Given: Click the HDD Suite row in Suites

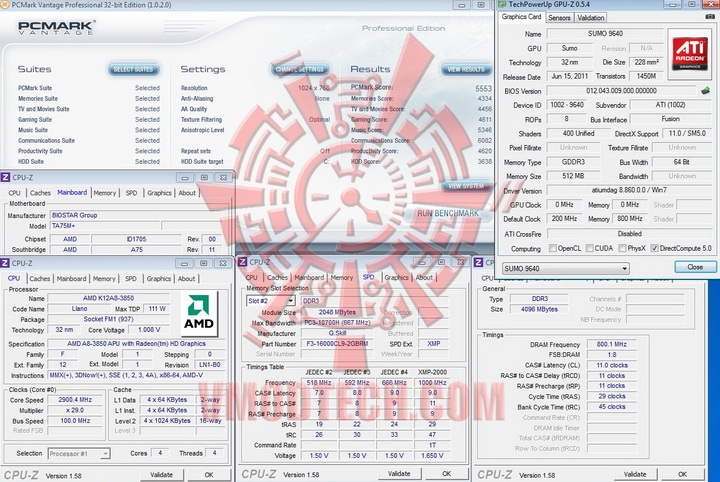Looking at the screenshot, I should (89, 162).
